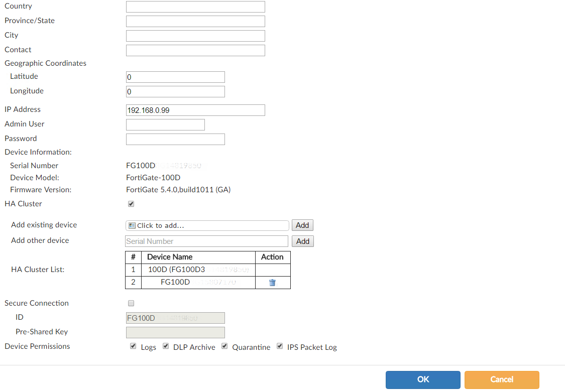Confirm device settings with OK
The width and height of the screenshot is (565, 392).
[423, 379]
